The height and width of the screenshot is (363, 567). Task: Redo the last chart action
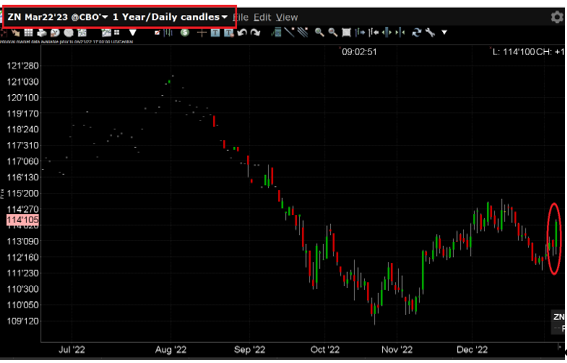click(x=256, y=33)
